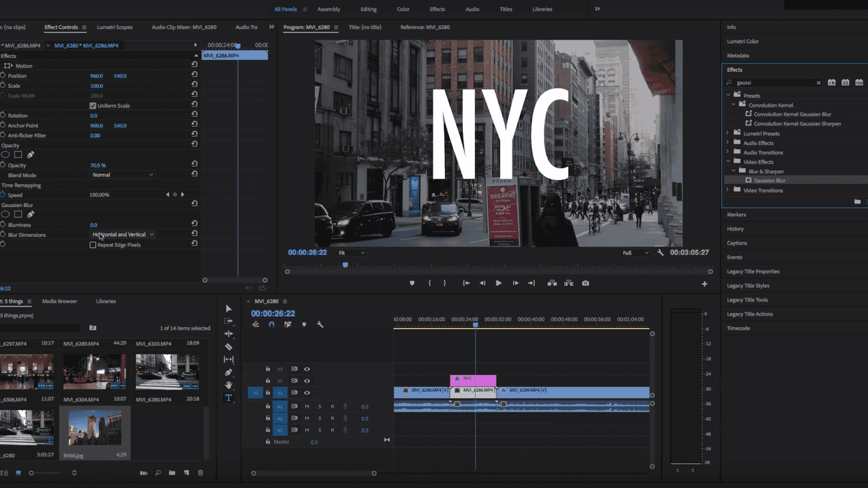Click timeline Linked Selection icon

tap(288, 325)
